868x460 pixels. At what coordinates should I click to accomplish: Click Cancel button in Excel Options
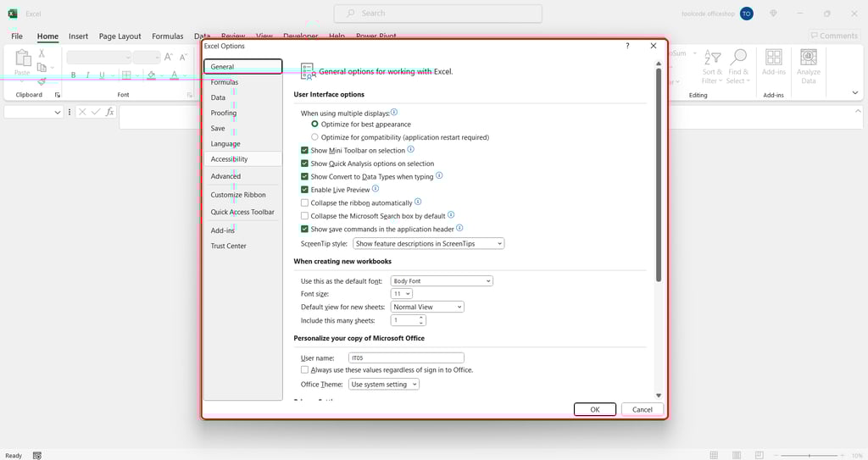point(643,409)
